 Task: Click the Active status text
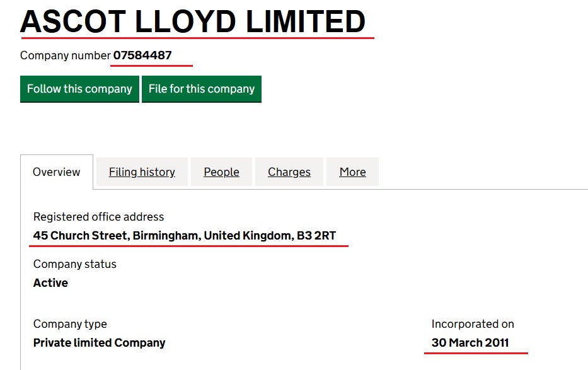pos(50,282)
